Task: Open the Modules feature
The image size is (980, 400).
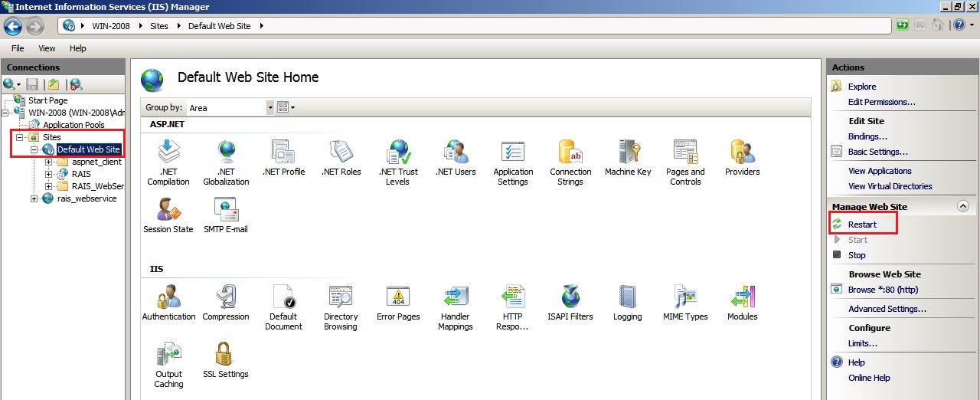Action: (743, 303)
